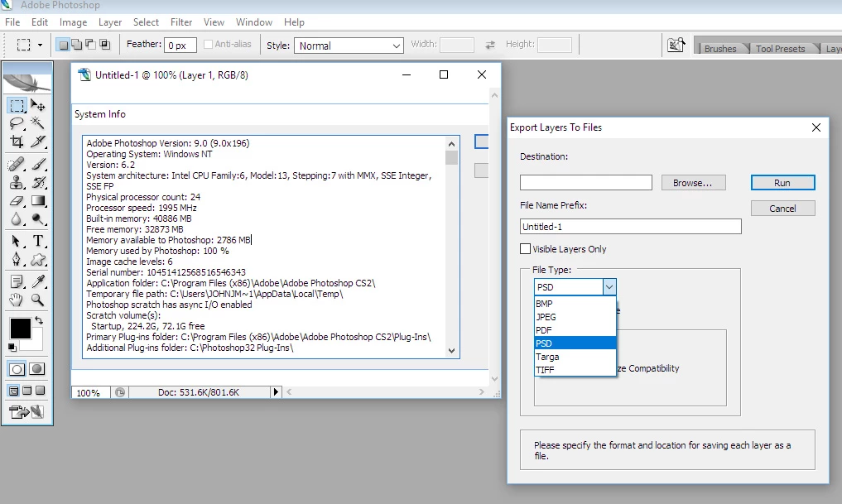Switch to Quick Mask mode
The height and width of the screenshot is (504, 842).
coord(37,369)
